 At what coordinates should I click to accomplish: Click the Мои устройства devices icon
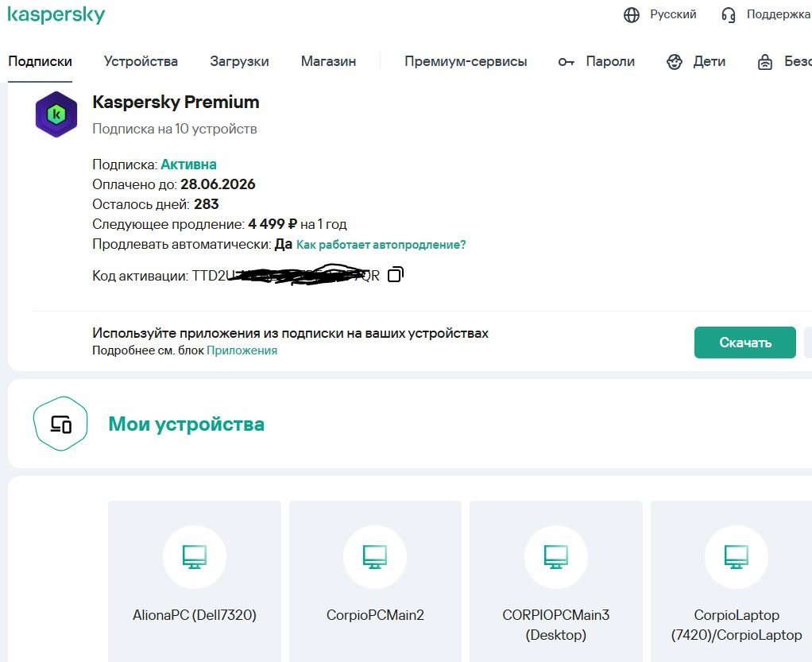60,424
